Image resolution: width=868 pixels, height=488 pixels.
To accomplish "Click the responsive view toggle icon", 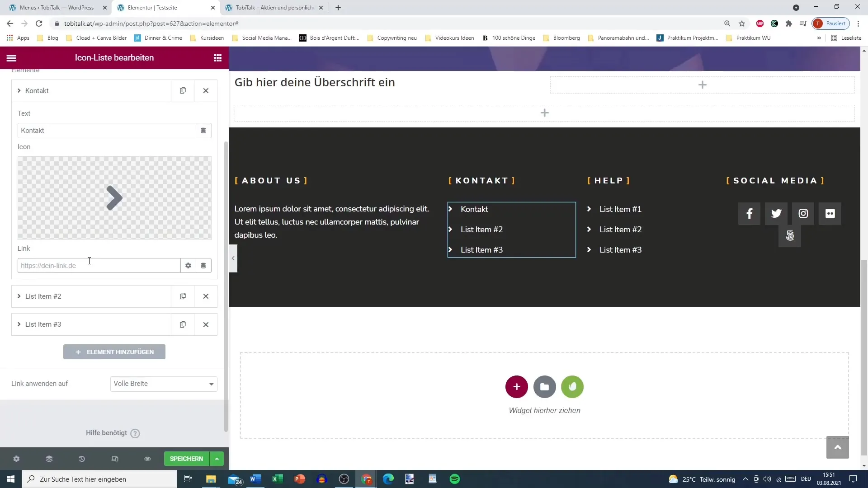I will coord(114,459).
